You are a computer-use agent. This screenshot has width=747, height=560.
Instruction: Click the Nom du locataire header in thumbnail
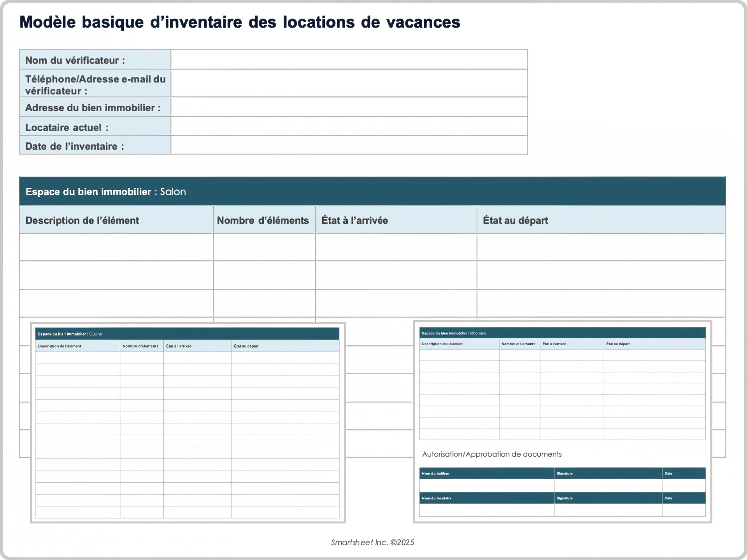click(437, 498)
